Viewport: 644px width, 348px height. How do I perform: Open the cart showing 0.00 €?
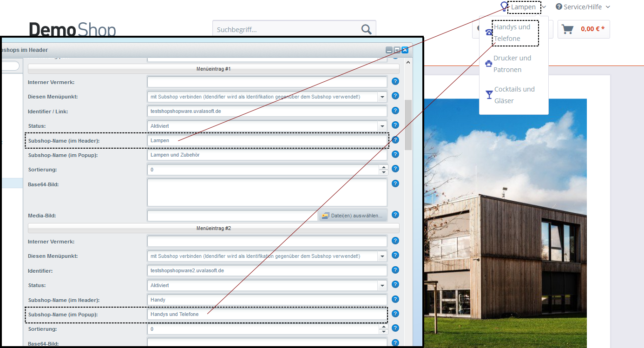584,29
